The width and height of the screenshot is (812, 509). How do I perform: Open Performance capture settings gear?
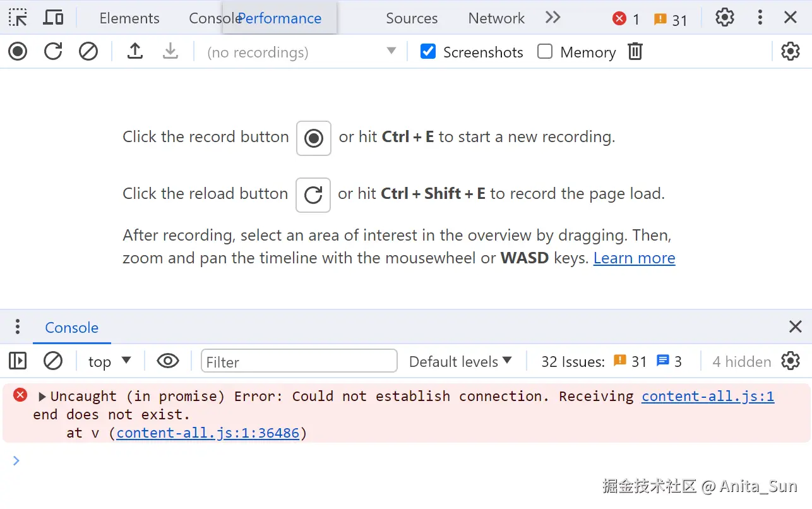pos(791,51)
